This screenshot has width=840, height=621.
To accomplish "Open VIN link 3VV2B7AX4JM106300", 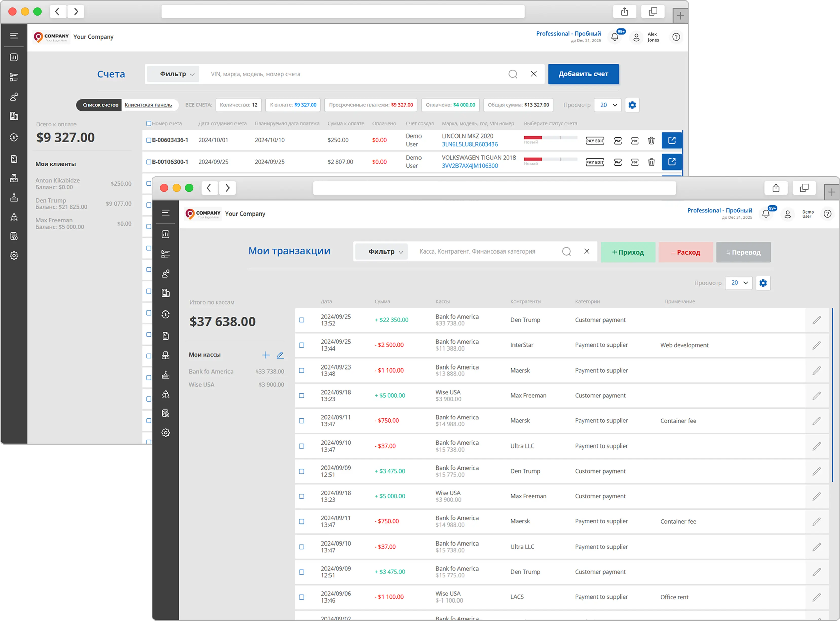I will tap(470, 166).
